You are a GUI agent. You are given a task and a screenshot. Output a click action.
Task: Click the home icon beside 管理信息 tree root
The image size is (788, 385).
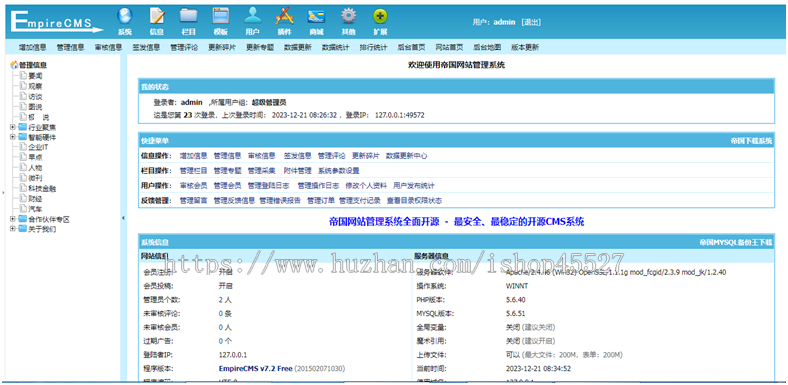14,65
